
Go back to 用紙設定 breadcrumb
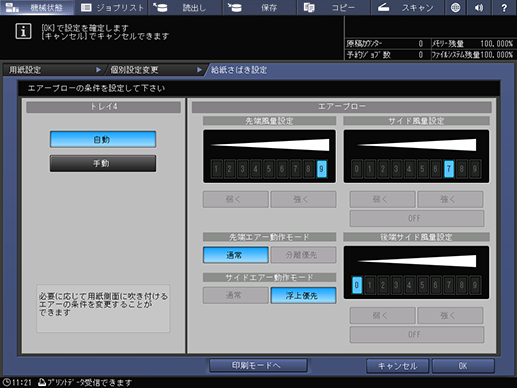click(53, 70)
